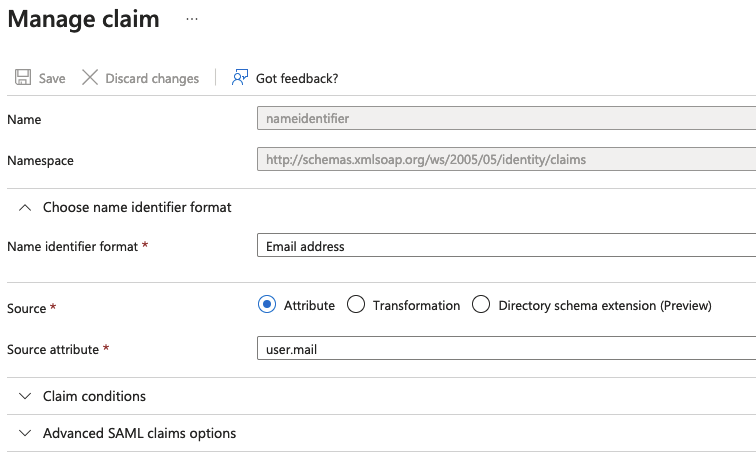Click the Save floppy disk icon

point(22,78)
